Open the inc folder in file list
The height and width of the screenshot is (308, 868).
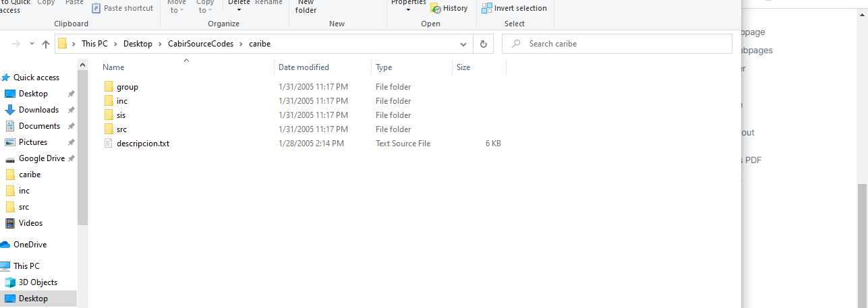coord(121,101)
